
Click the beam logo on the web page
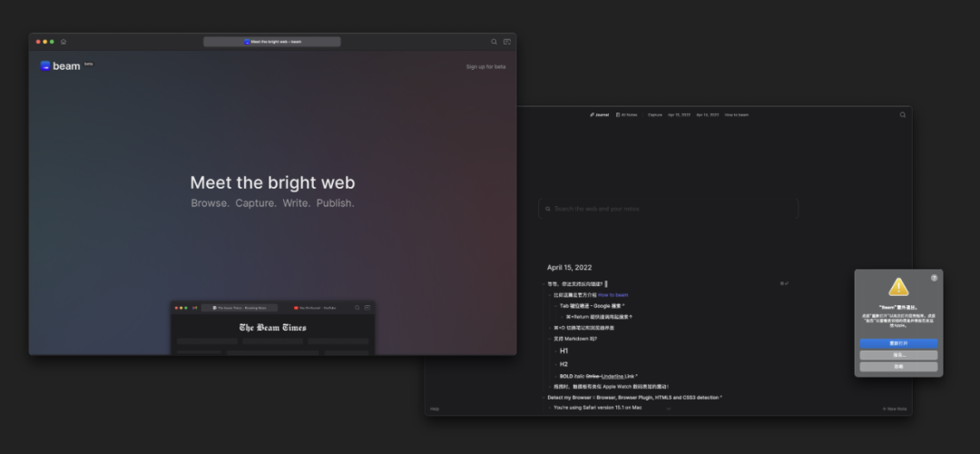click(x=61, y=66)
